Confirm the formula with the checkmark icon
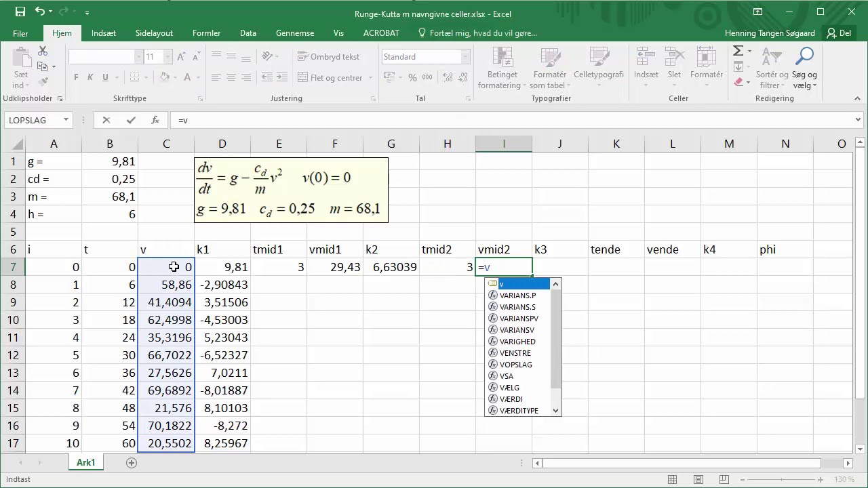 coord(131,120)
